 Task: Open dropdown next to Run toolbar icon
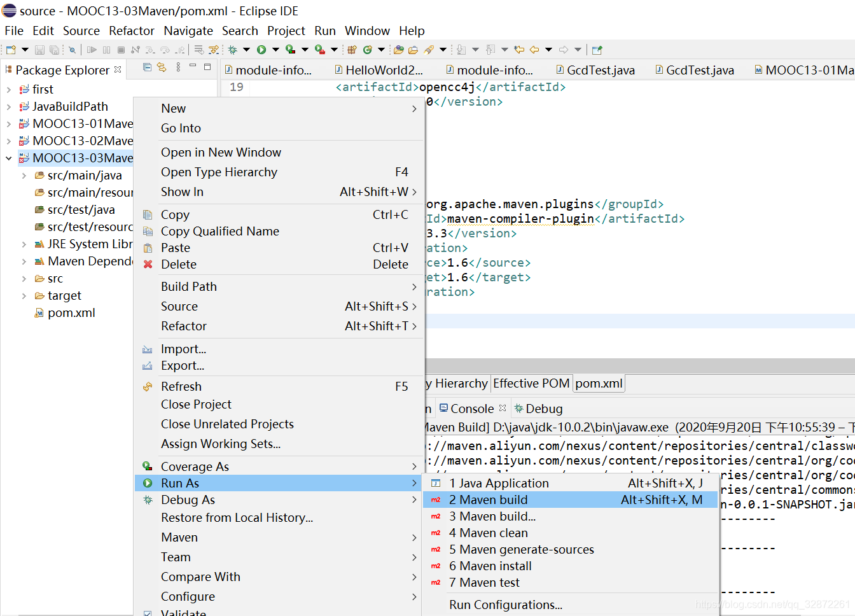click(x=275, y=50)
